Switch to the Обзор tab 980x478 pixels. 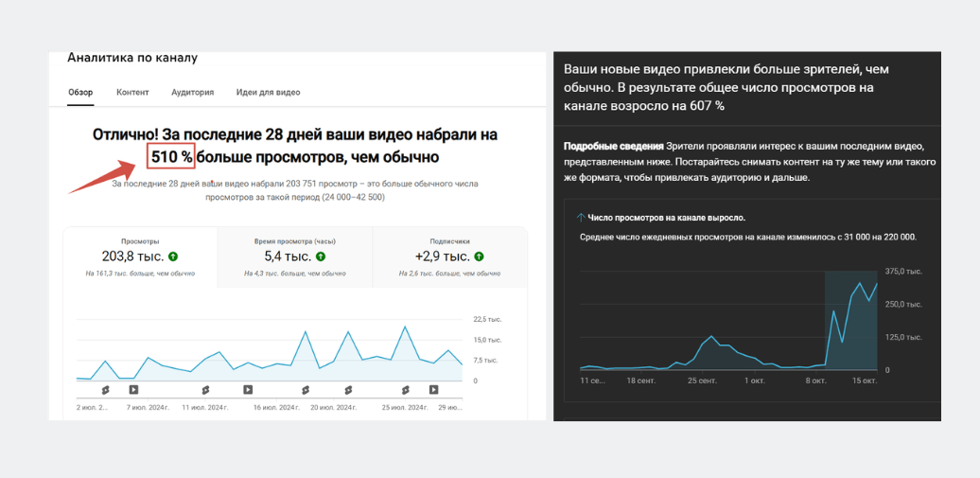coord(80,93)
